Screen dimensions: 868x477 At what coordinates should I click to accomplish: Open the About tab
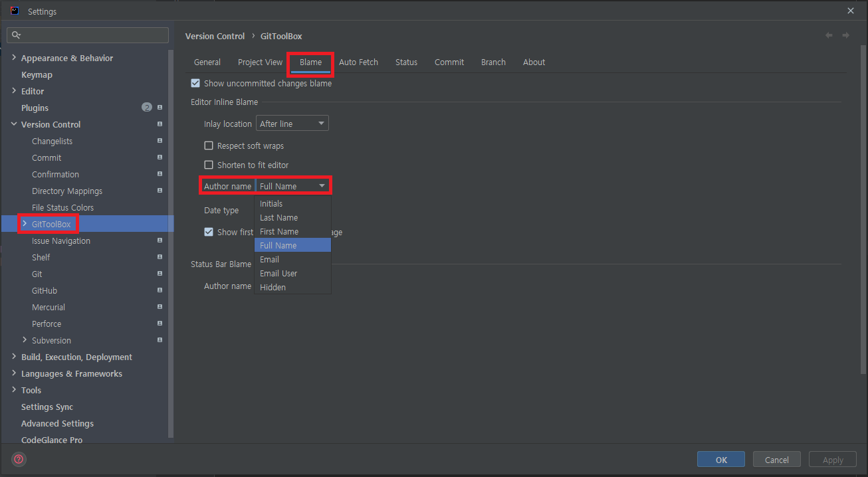pos(534,62)
